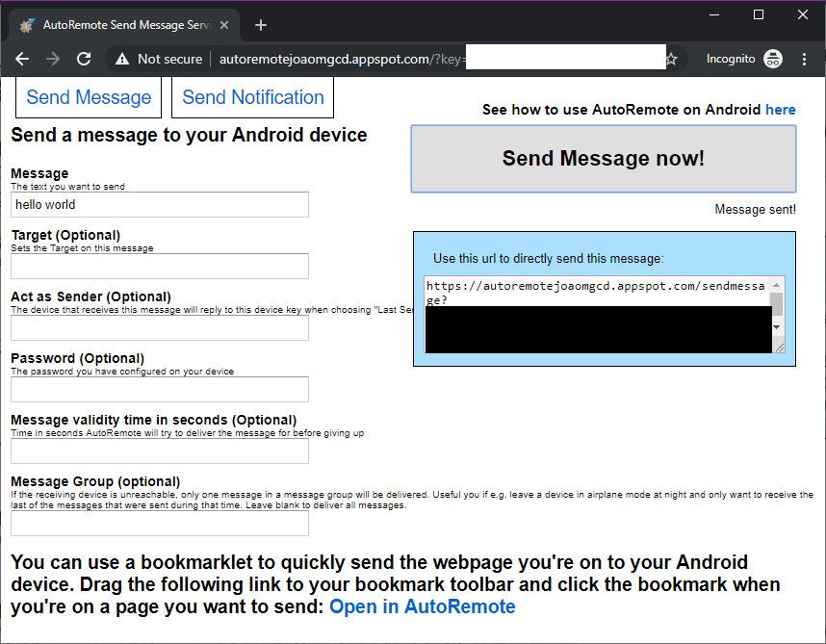Switch to the Send Message tab
Viewport: 826px width, 644px height.
pyautogui.click(x=89, y=97)
